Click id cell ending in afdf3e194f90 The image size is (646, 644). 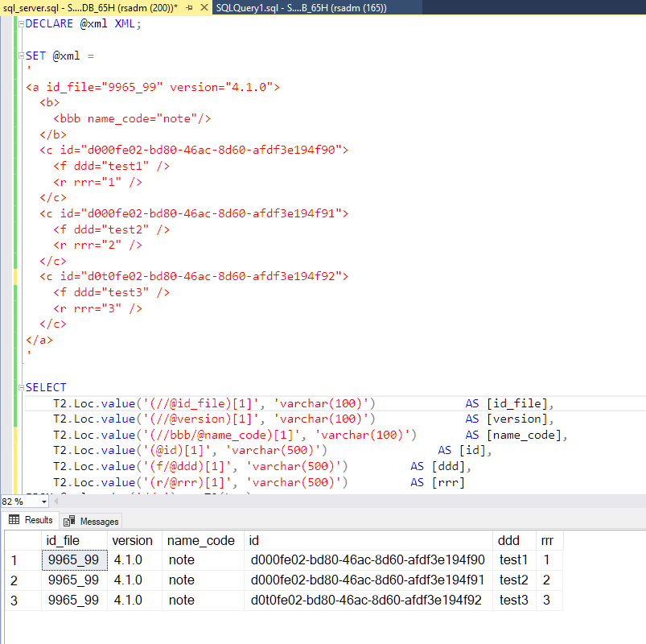[368, 560]
